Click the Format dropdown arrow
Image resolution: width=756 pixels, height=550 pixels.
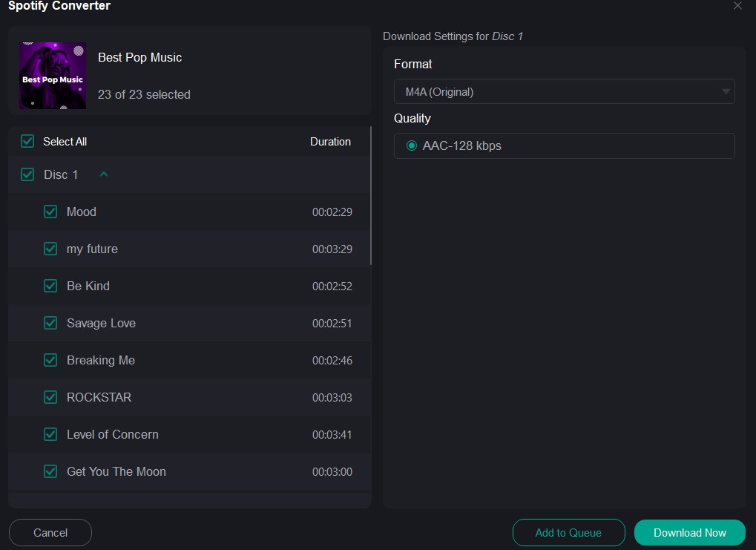point(726,92)
